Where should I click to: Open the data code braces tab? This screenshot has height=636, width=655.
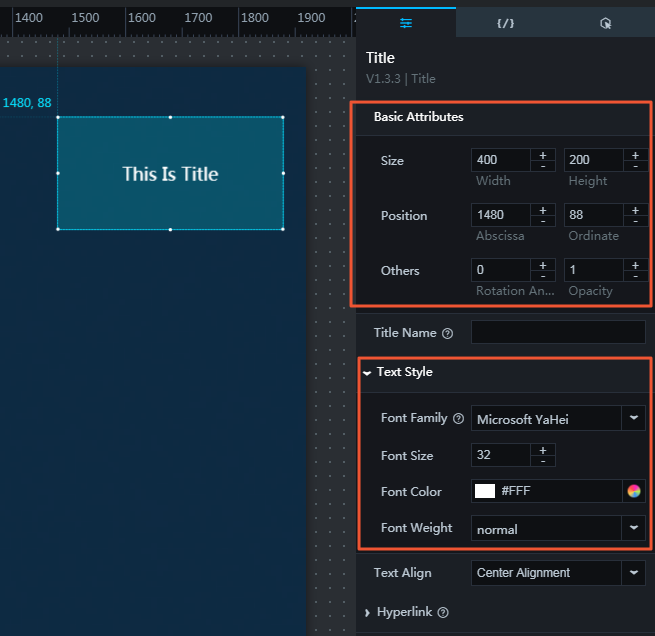coord(505,23)
